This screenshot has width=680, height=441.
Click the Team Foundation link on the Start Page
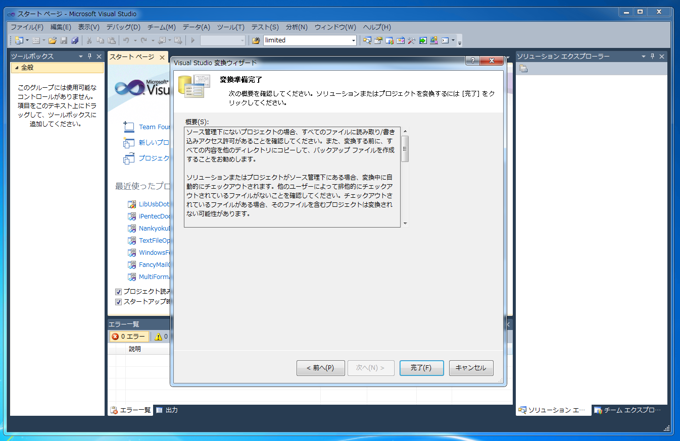pyautogui.click(x=154, y=127)
